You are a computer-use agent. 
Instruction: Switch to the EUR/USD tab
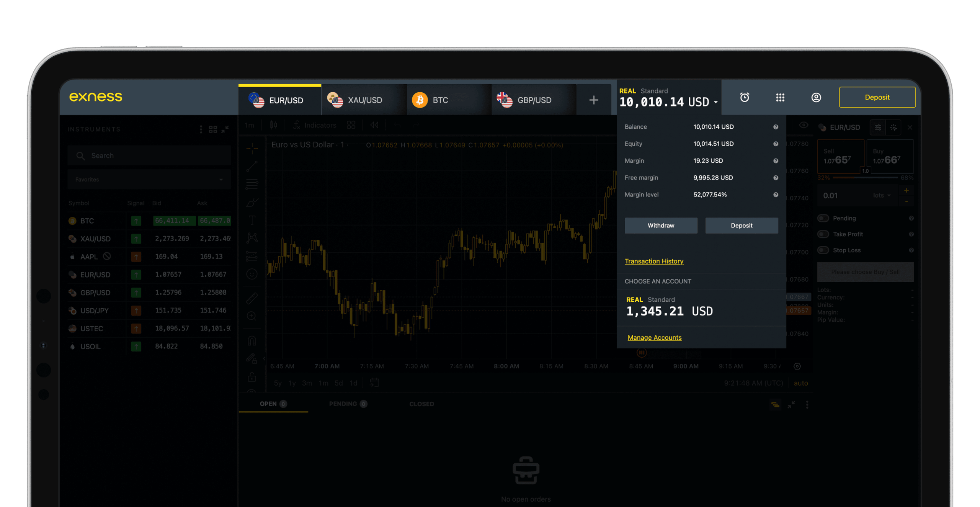279,100
